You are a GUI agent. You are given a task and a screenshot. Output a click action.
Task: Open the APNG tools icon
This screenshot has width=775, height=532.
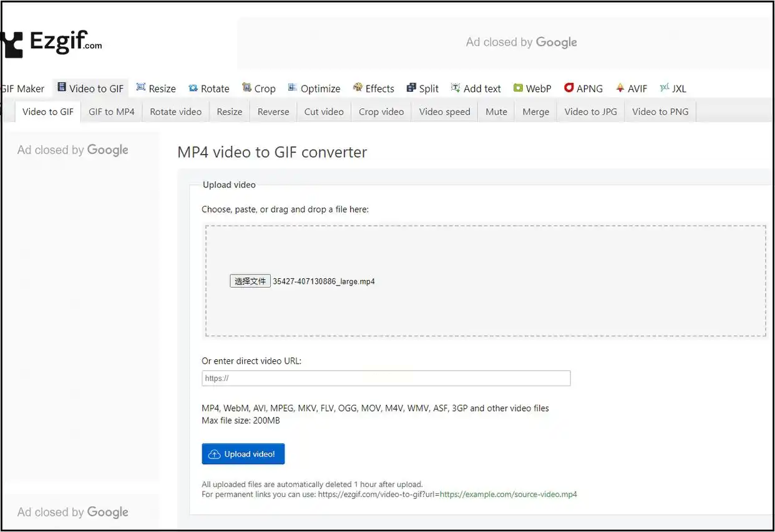568,88
